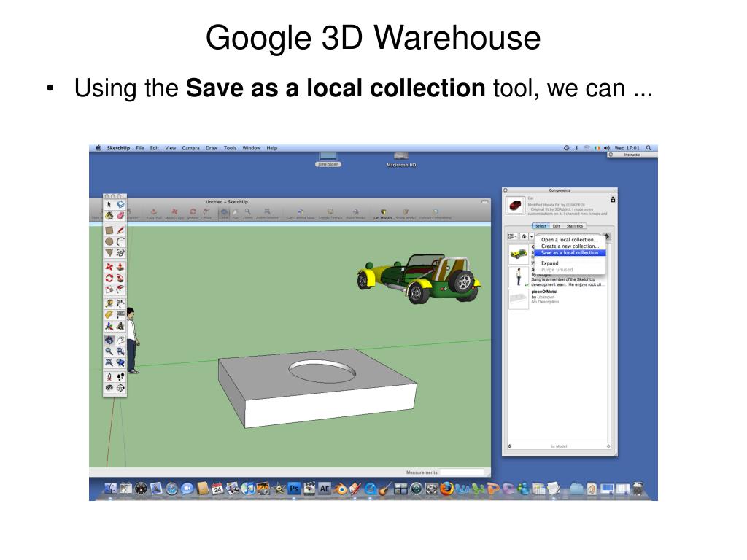The width and height of the screenshot is (747, 560).
Task: Choose the Zoom magnifier tool
Action: point(109,351)
